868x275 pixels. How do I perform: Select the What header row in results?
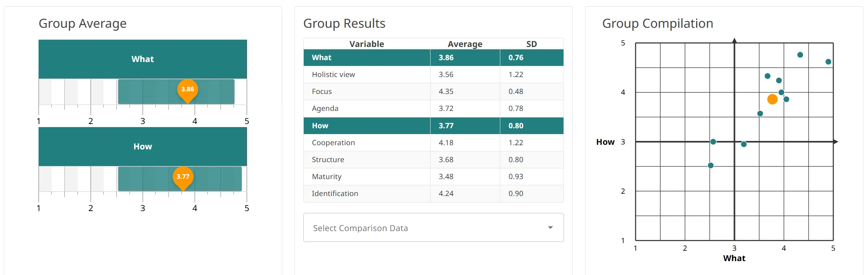click(433, 58)
